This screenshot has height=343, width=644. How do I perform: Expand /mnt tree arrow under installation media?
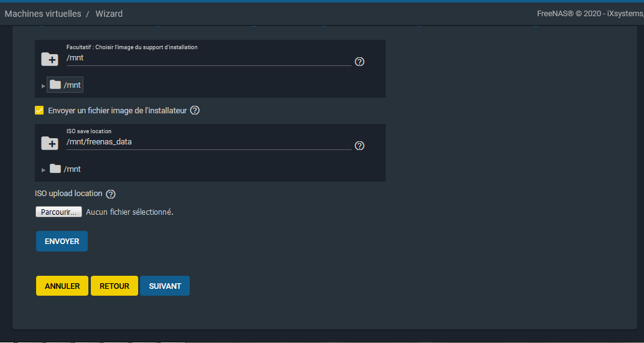click(x=43, y=85)
